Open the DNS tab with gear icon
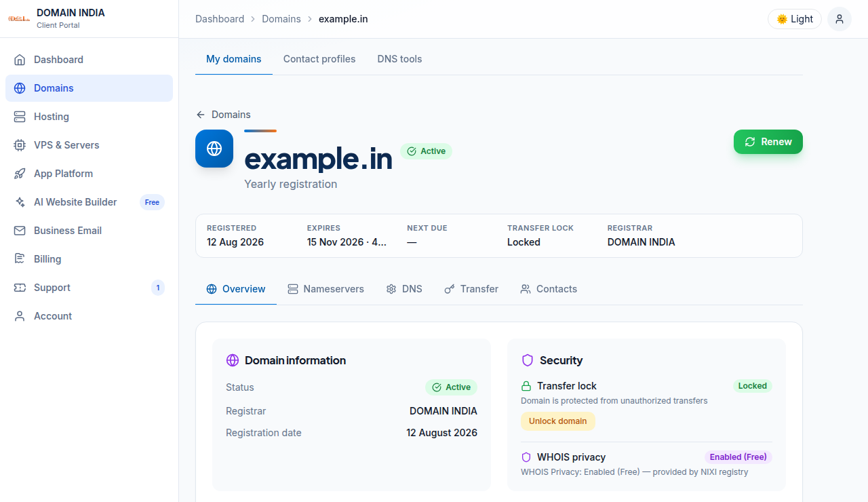The width and height of the screenshot is (868, 502). [404, 289]
